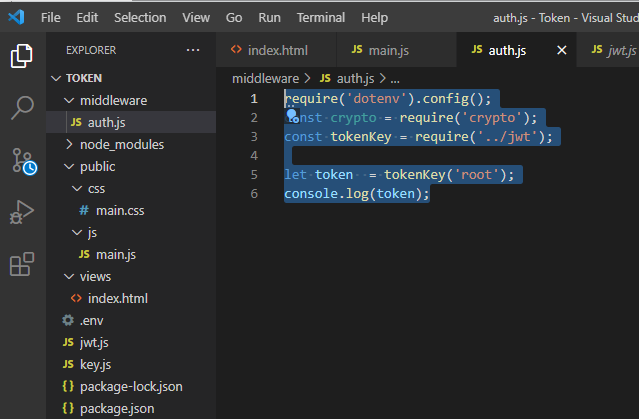Viewport: 639px width, 419px height.
Task: Click the JS icon of the main.js tree row
Action: tap(84, 254)
